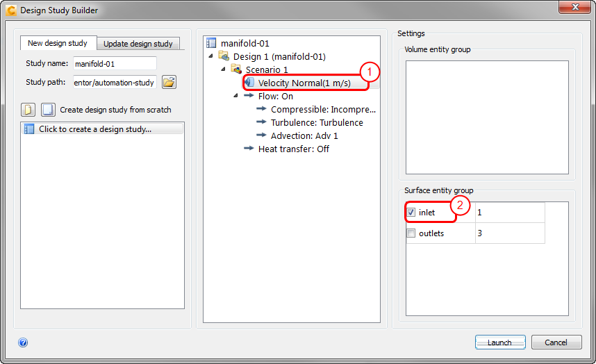Image resolution: width=596 pixels, height=364 pixels.
Task: Click the manifold-01 study list icon
Action: click(x=211, y=43)
